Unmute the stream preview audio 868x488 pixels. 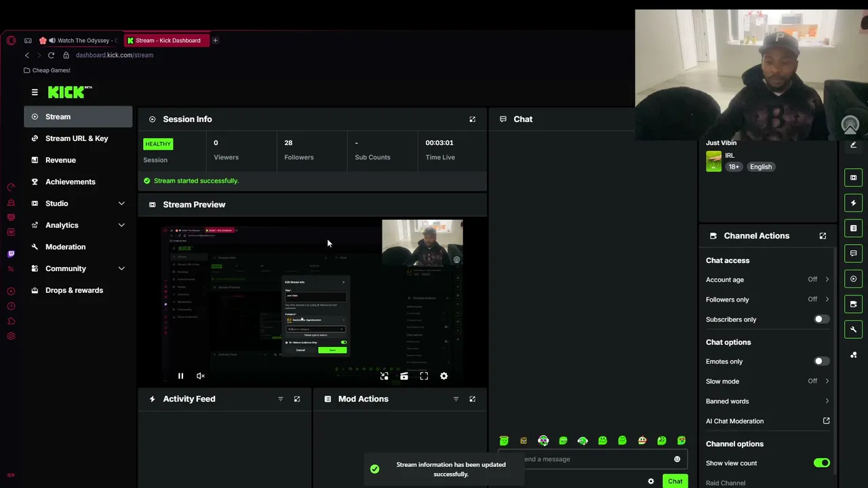point(201,376)
